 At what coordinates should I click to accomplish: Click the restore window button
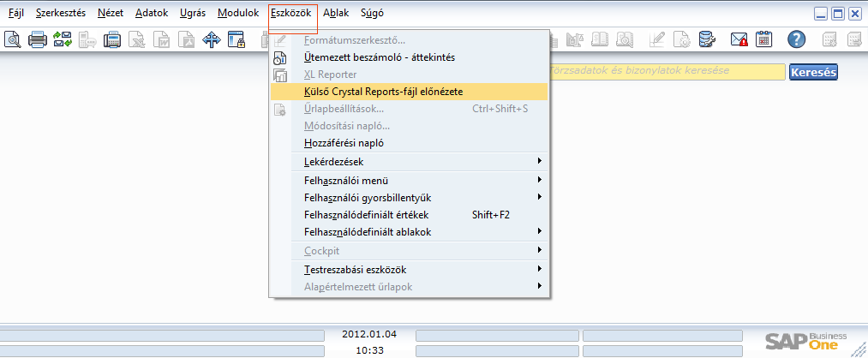click(x=837, y=14)
